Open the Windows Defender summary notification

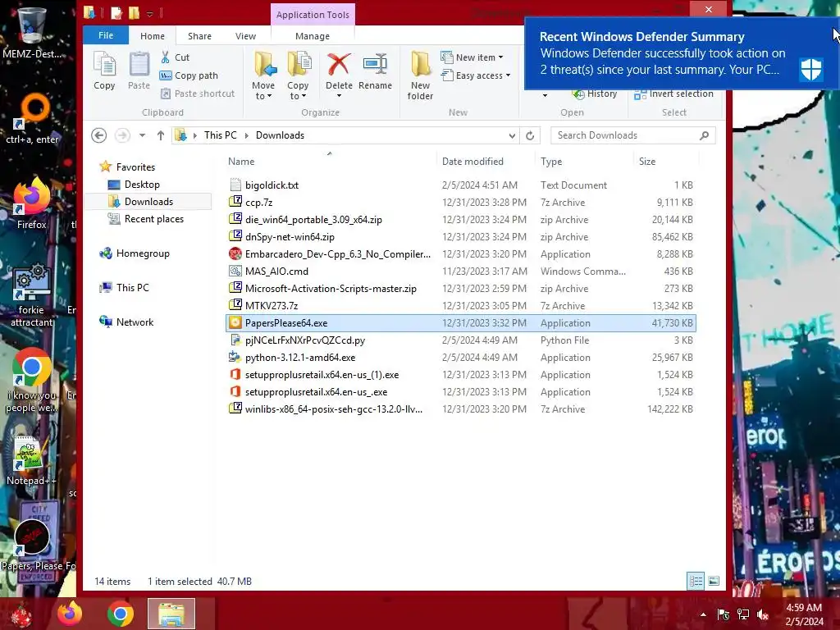tap(680, 53)
